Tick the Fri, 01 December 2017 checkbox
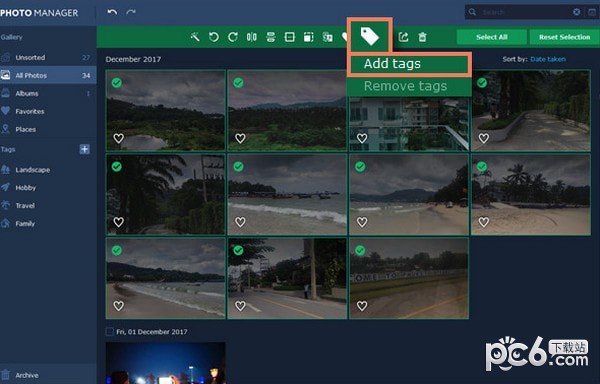The width and height of the screenshot is (600, 384). [x=109, y=331]
